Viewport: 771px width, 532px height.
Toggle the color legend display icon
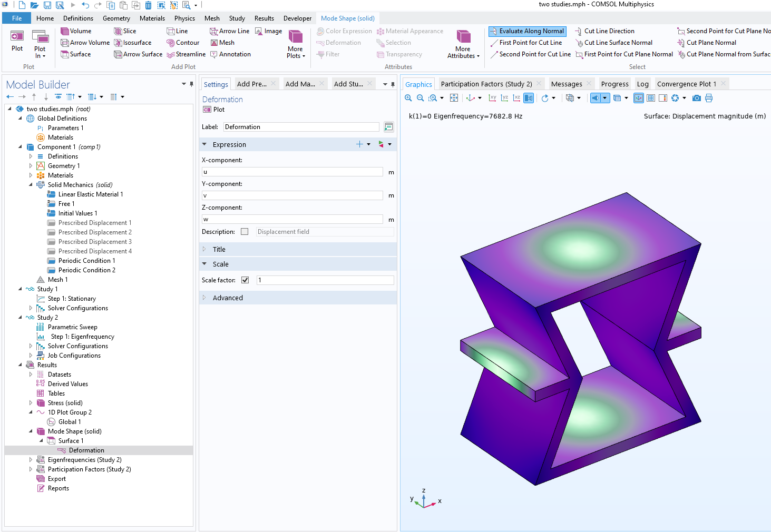pos(662,98)
